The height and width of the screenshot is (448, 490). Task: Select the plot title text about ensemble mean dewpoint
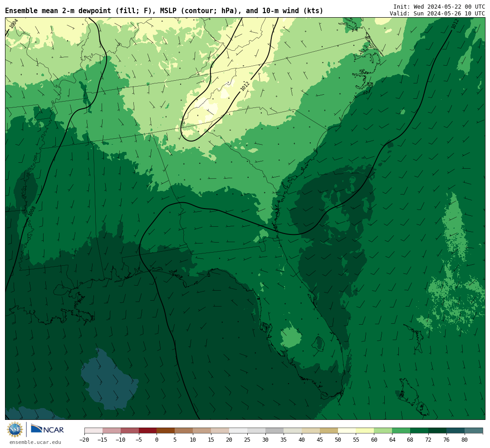click(x=164, y=11)
